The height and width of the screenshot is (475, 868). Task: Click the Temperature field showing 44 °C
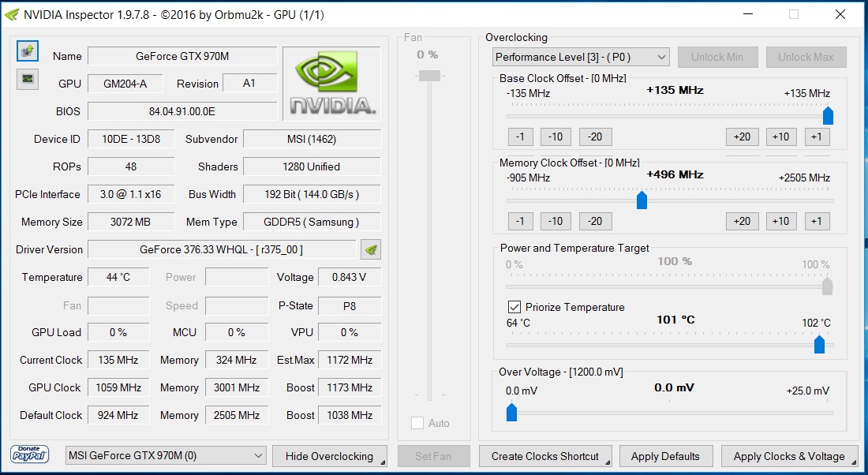coord(118,277)
